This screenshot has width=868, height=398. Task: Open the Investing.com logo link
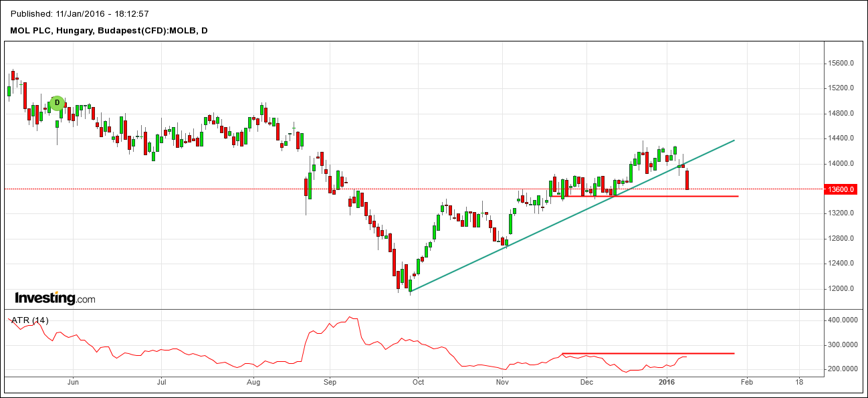pos(55,298)
